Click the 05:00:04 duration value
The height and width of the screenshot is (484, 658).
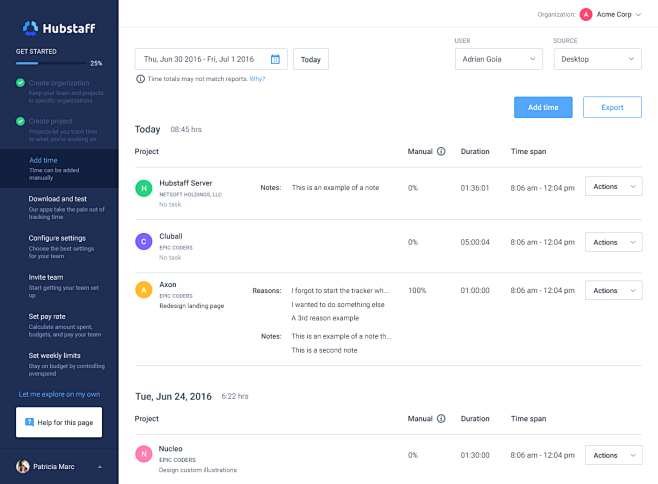[x=475, y=242]
